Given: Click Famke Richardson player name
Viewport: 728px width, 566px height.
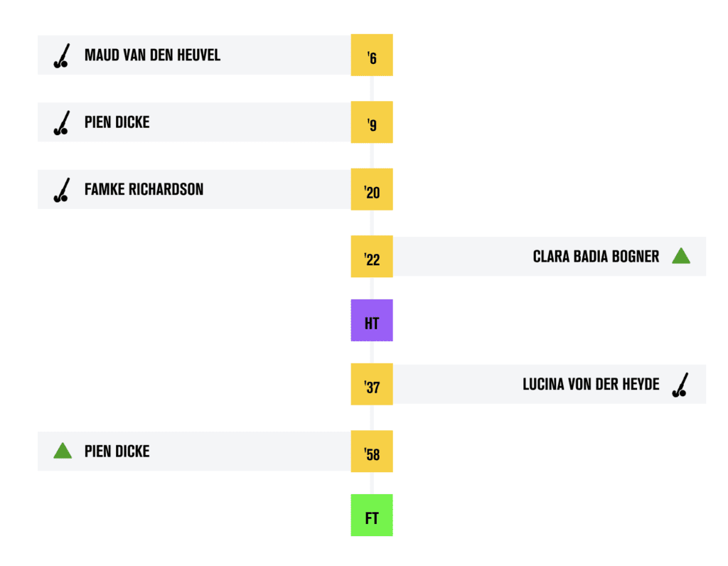Looking at the screenshot, I should pos(144,190).
